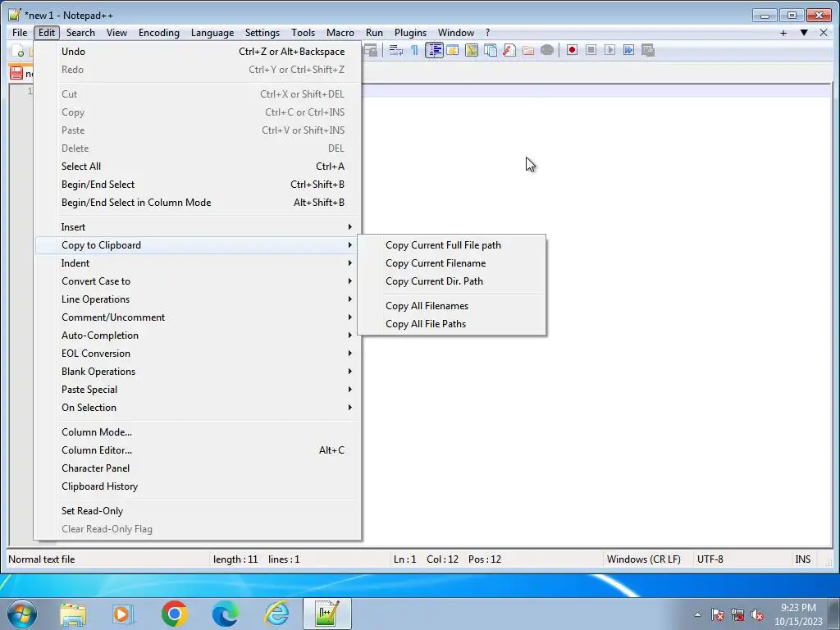Toggle the INS status bar indicator
Screen dimensions: 840x630
pos(802,559)
